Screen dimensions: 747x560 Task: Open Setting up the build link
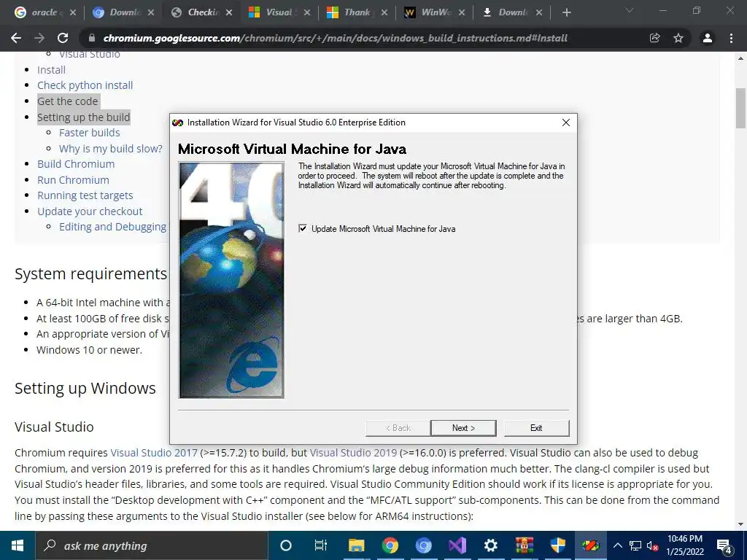pos(83,117)
